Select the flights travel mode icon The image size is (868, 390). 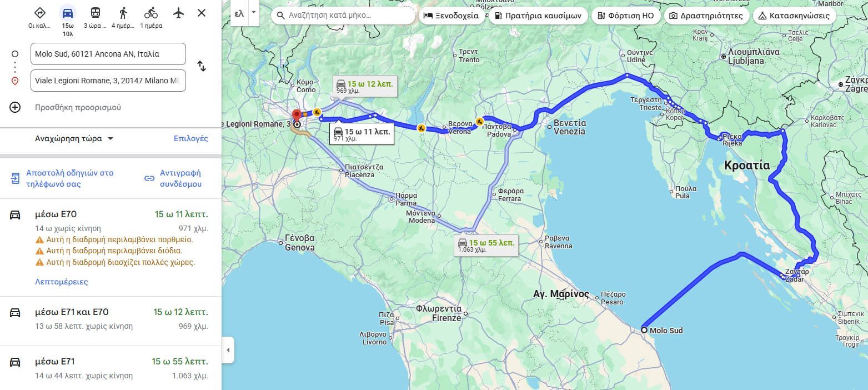[178, 13]
